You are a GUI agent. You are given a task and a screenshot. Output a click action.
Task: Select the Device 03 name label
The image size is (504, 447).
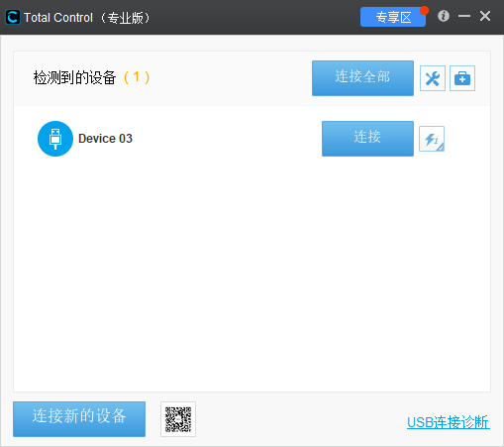point(105,139)
